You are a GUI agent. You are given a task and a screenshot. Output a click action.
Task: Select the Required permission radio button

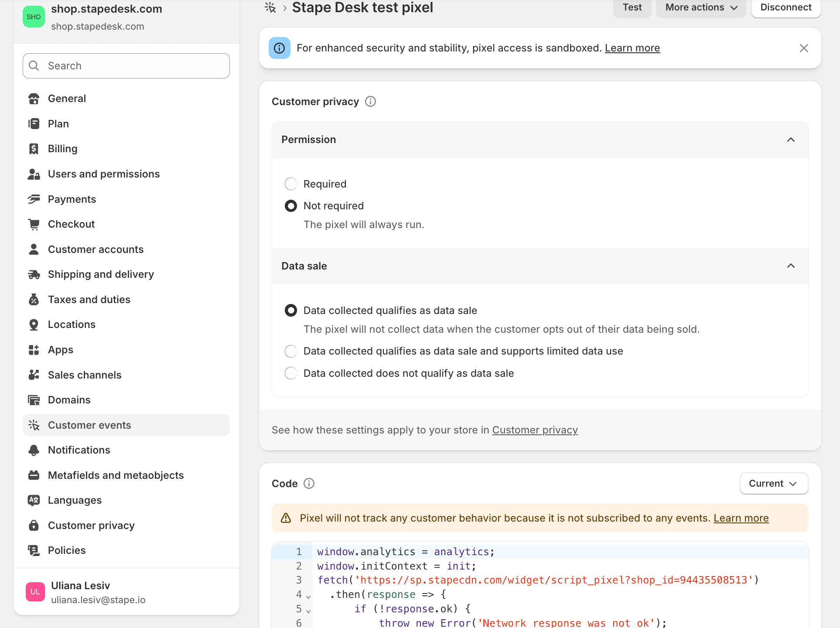coord(290,184)
